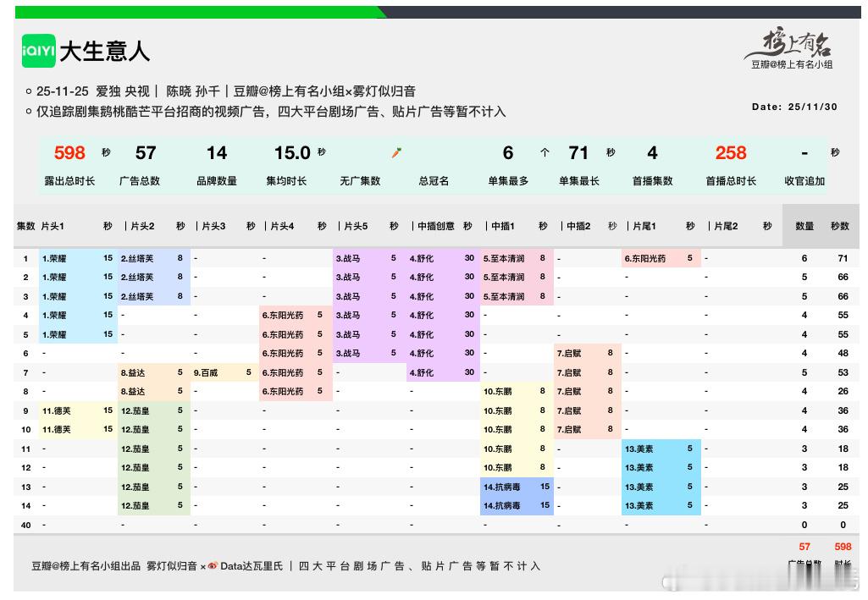Click the 露出总时长 label
Viewport: 868px width, 600px height.
tap(69, 181)
